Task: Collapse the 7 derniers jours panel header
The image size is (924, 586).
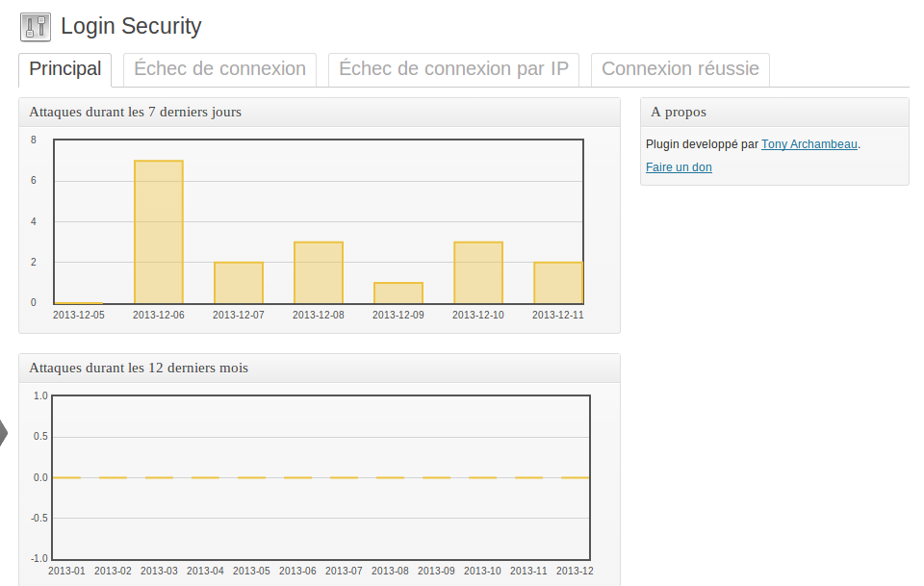Action: point(320,113)
